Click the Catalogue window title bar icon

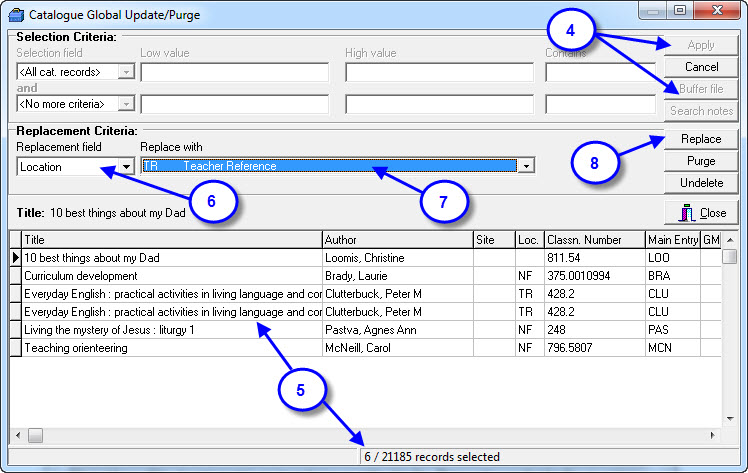tap(16, 12)
